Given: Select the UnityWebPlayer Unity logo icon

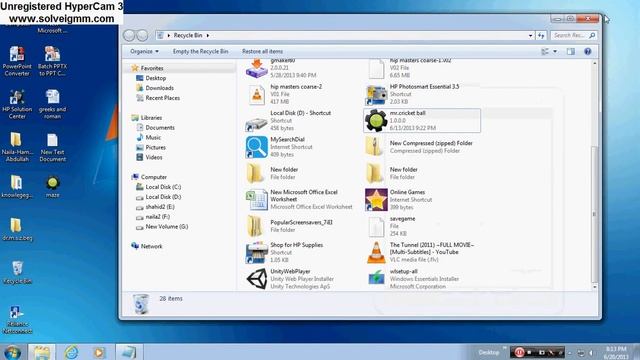Looking at the screenshot, I should [x=257, y=279].
